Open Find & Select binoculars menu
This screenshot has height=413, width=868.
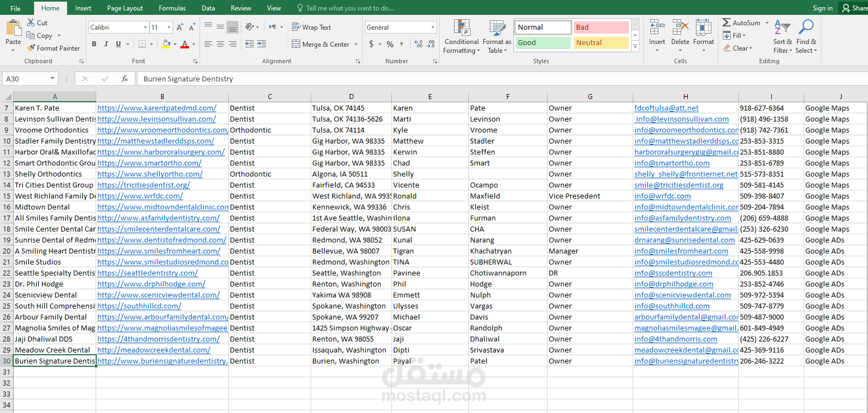point(806,36)
